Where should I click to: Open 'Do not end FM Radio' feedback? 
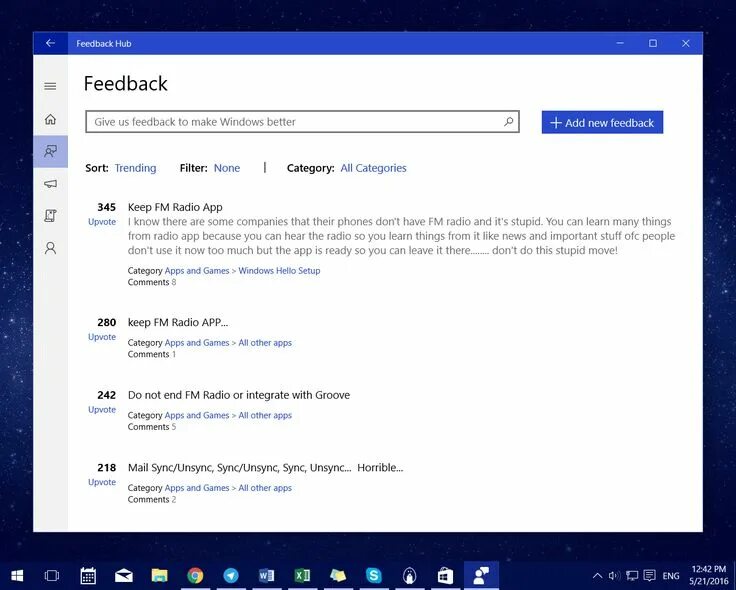click(239, 395)
